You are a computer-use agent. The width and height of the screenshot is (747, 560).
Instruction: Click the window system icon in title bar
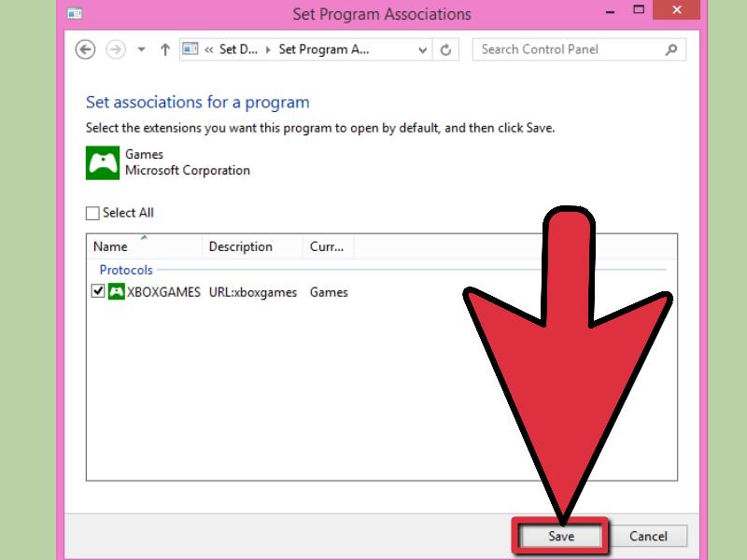(x=75, y=14)
